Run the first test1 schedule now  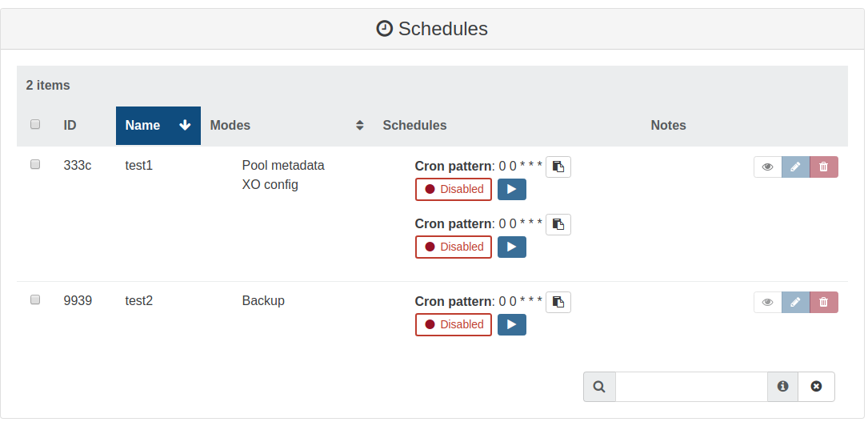coord(512,189)
